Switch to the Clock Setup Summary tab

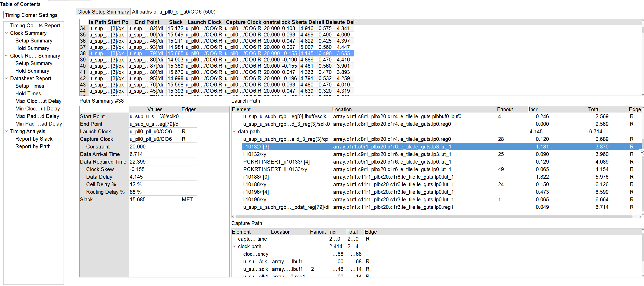(103, 12)
